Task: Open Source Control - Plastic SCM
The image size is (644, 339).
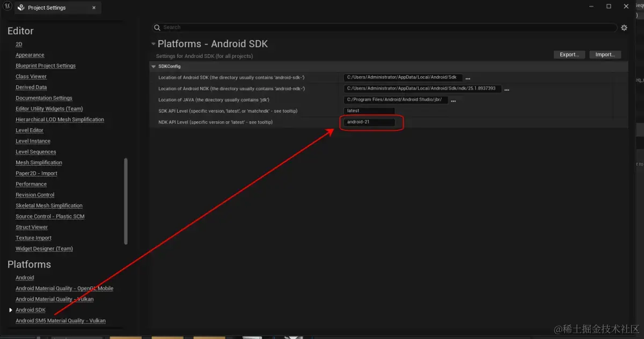Action: coord(50,216)
